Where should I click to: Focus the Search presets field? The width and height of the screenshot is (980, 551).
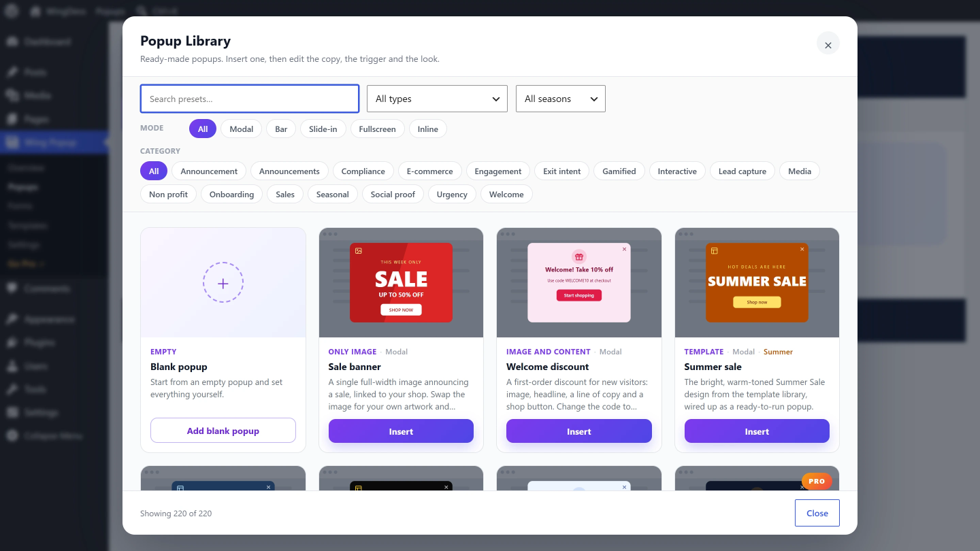point(250,99)
